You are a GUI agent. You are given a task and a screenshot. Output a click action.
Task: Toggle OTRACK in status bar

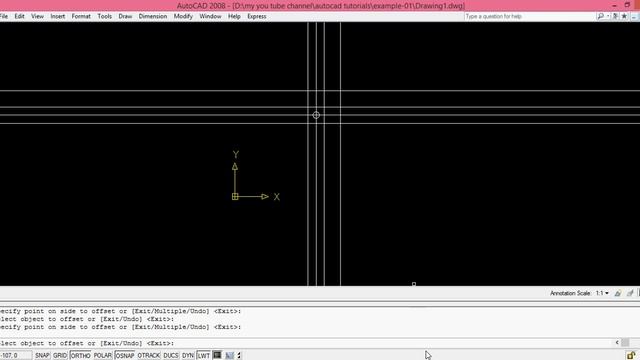click(149, 356)
